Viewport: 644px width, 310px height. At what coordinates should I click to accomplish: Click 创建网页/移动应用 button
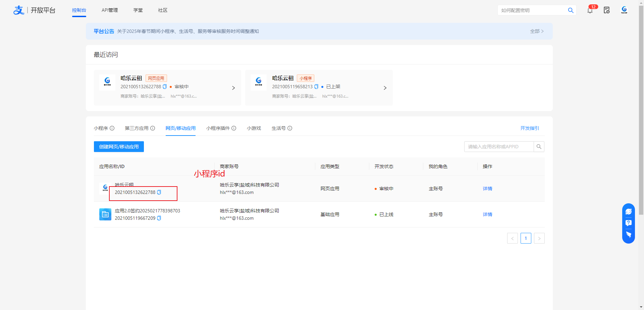click(119, 147)
